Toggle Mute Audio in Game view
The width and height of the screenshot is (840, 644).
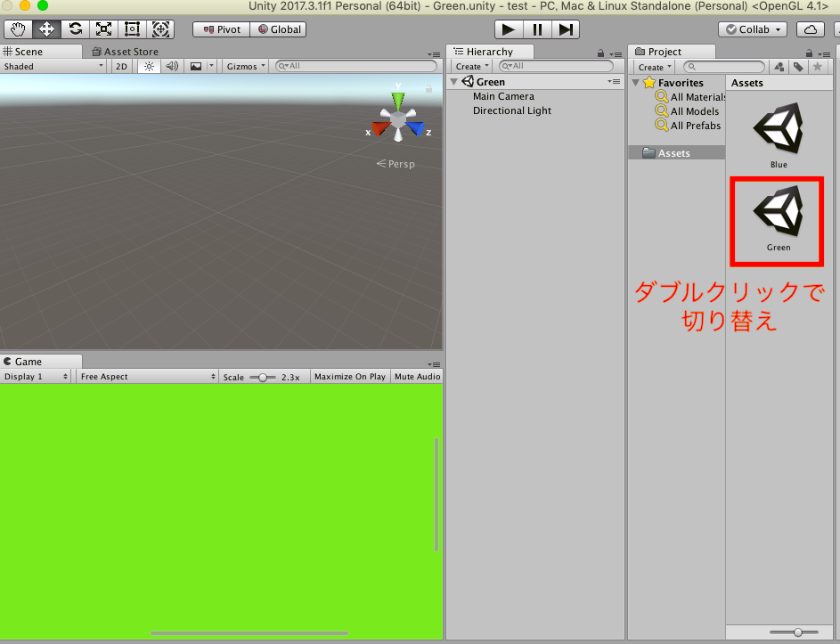[417, 377]
